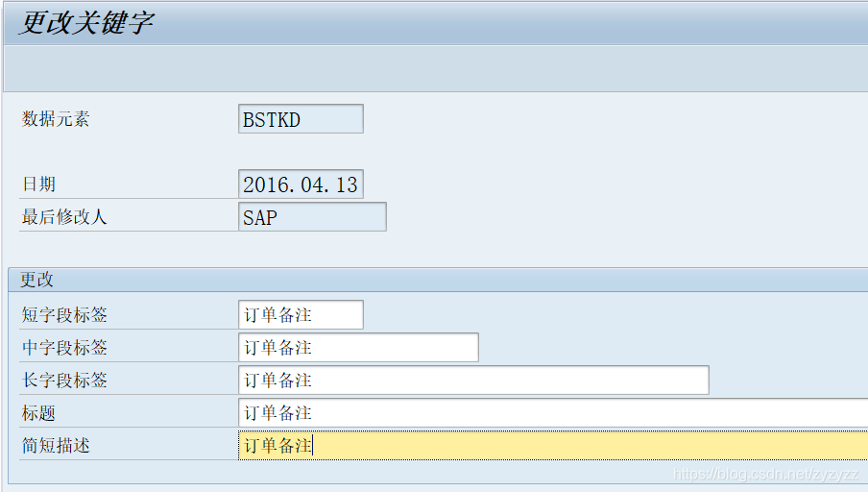Image resolution: width=868 pixels, height=492 pixels.
Task: Click the 短字段标签 label
Action: point(64,314)
